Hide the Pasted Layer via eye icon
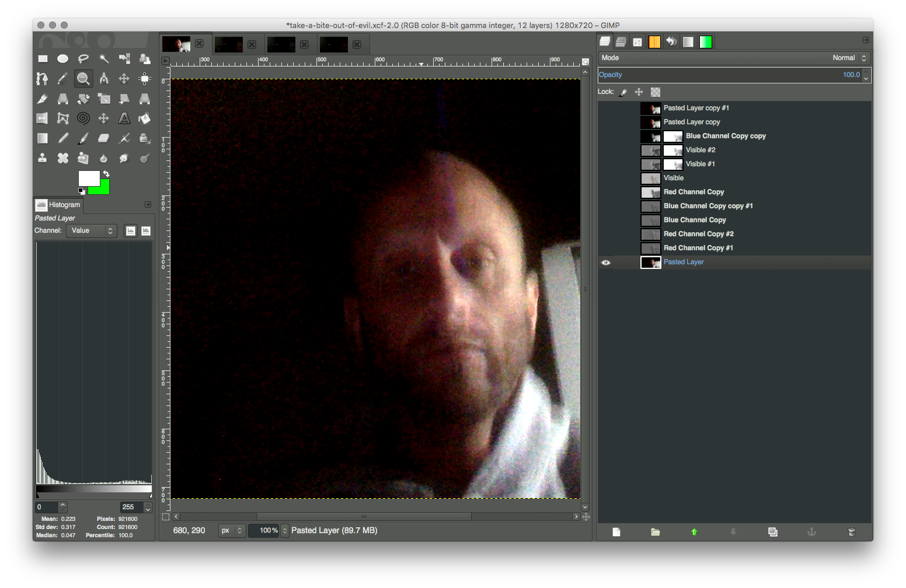The image size is (906, 588). coord(606,262)
